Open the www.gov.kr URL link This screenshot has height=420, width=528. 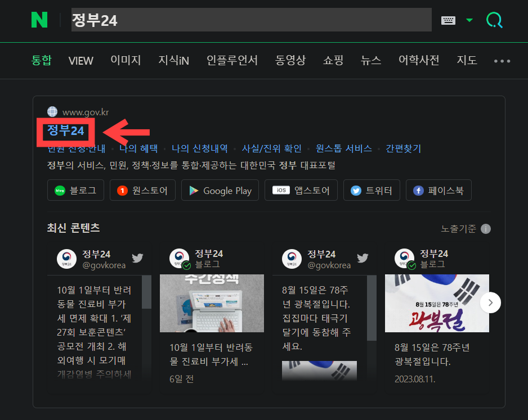coord(86,112)
